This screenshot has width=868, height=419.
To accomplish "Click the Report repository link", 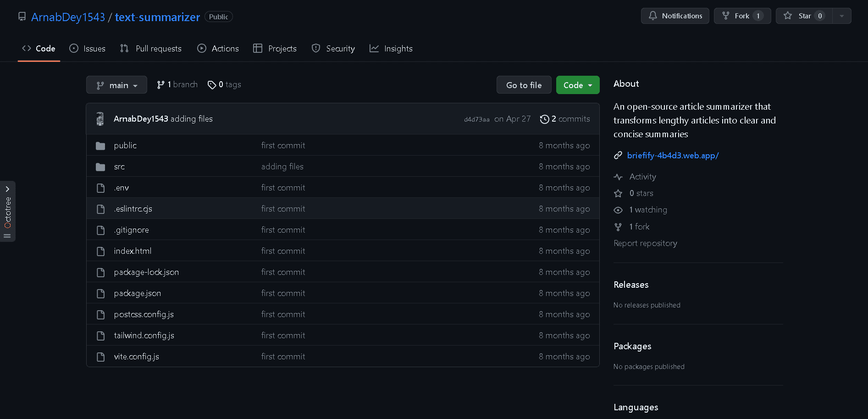I will tap(645, 243).
